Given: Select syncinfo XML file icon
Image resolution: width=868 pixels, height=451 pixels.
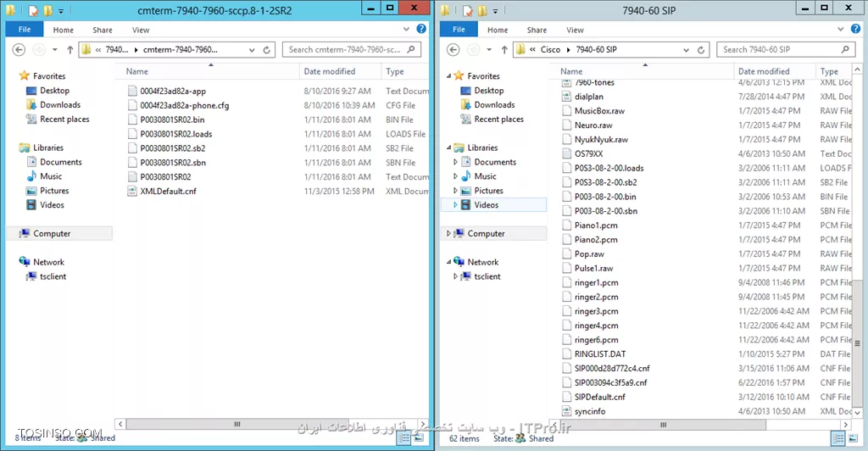Looking at the screenshot, I should tap(566, 411).
